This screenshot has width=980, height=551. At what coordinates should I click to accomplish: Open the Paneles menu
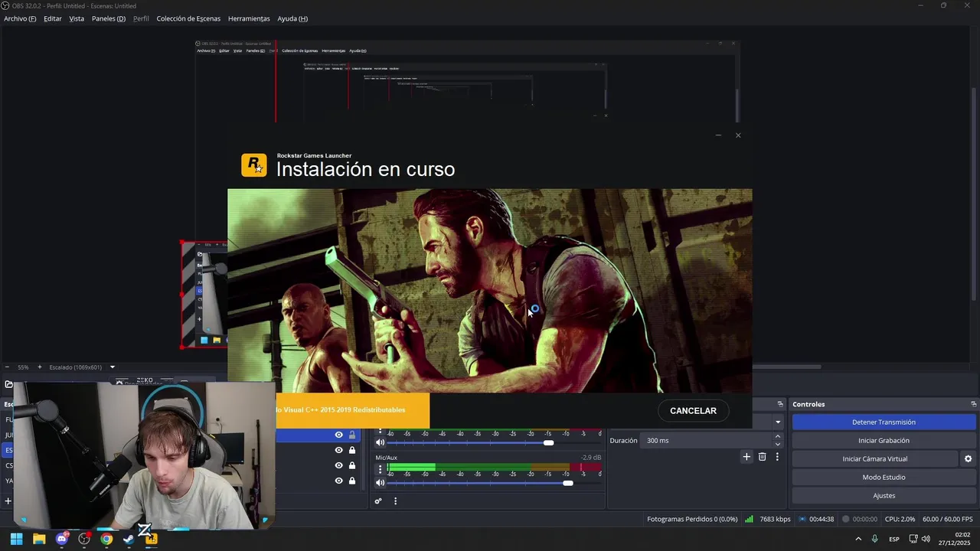pyautogui.click(x=108, y=18)
